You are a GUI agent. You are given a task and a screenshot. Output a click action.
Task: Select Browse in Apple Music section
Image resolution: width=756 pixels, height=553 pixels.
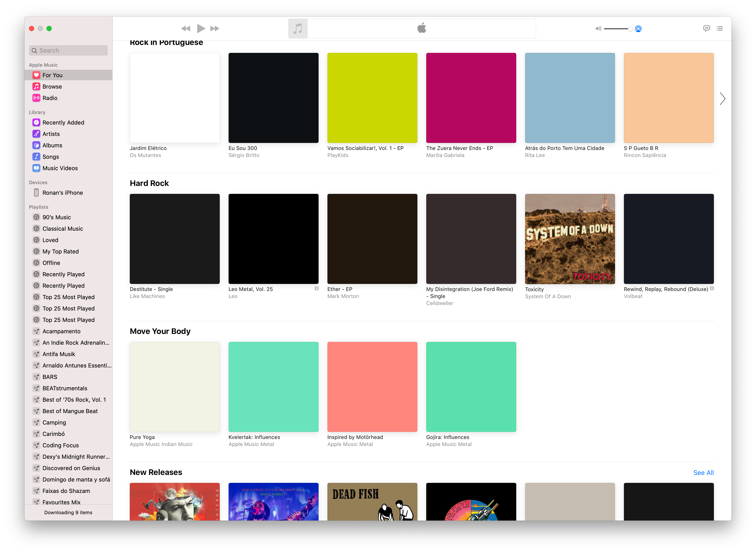[52, 87]
